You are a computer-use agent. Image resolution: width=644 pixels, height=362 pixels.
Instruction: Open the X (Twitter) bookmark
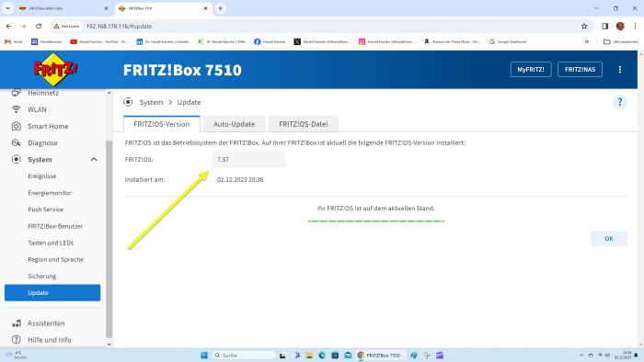(x=322, y=42)
